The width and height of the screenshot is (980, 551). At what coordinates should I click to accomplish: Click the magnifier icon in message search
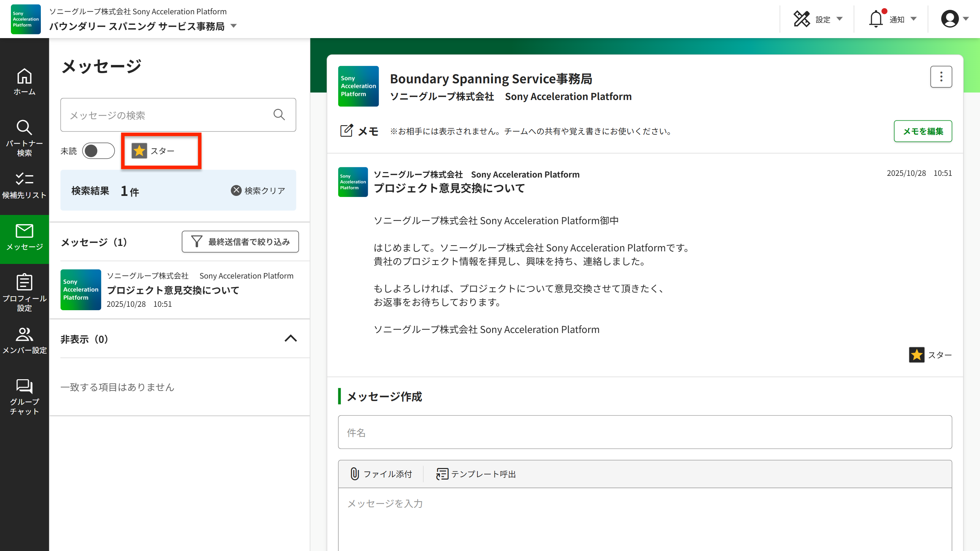pos(279,115)
